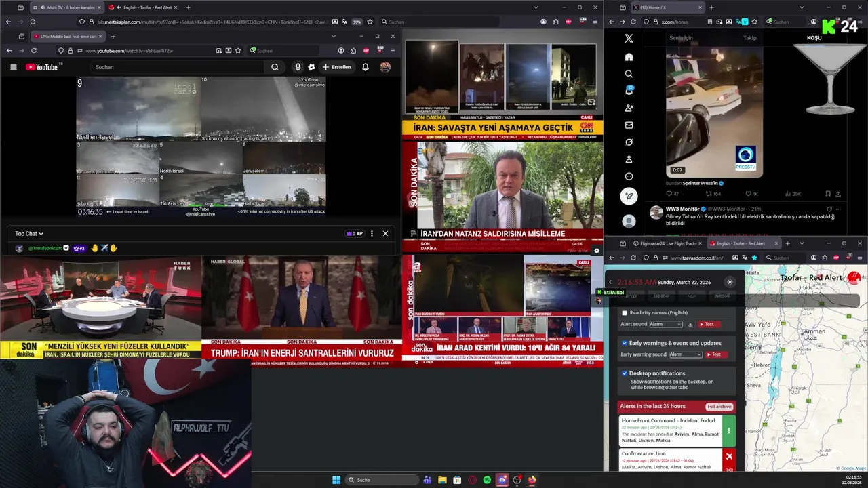This screenshot has height=488, width=868.
Task: Switch to Takip tab on X
Action: tap(749, 38)
